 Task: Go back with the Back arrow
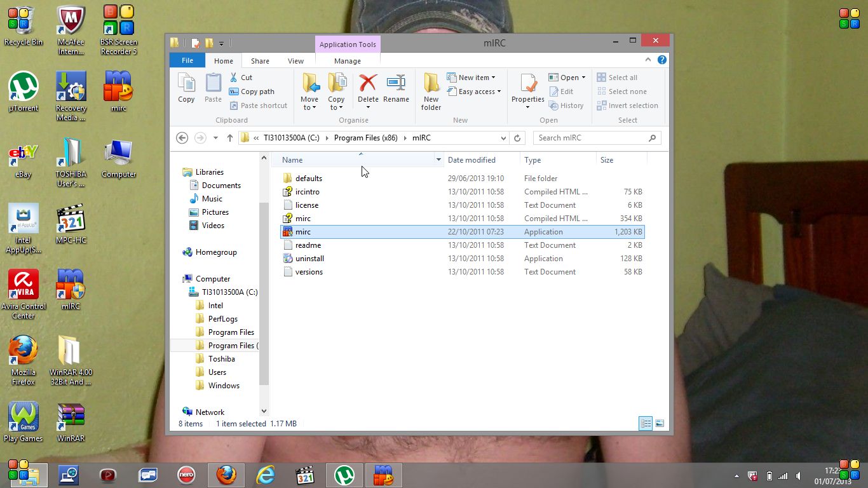pyautogui.click(x=182, y=138)
